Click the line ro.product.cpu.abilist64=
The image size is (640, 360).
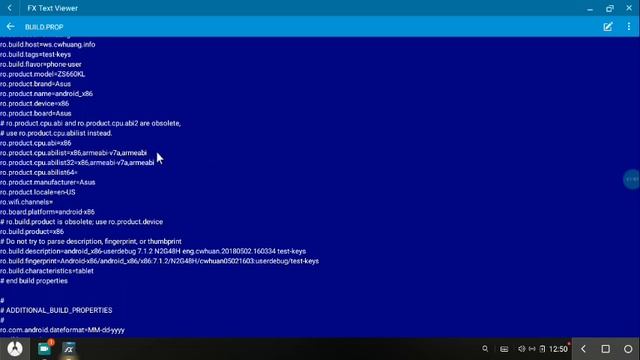click(39, 173)
